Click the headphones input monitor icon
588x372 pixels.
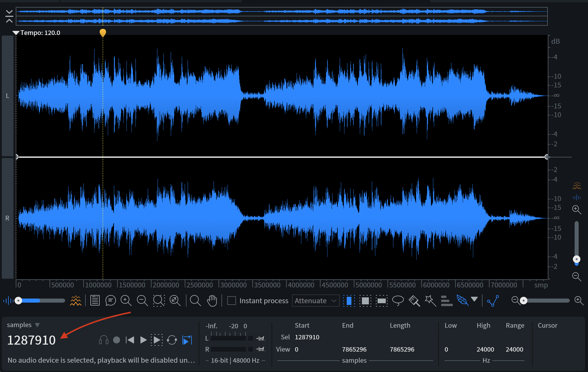(103, 340)
